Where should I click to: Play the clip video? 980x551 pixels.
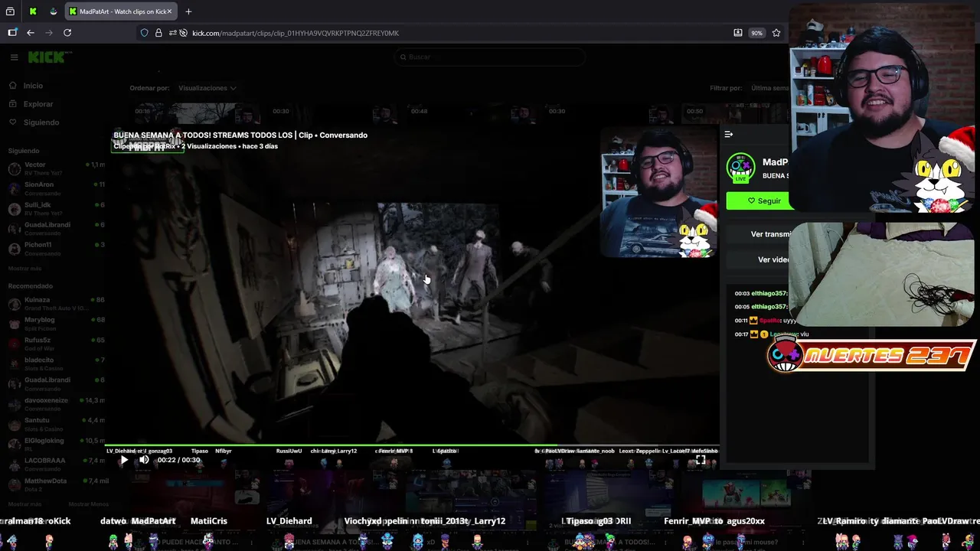click(124, 460)
